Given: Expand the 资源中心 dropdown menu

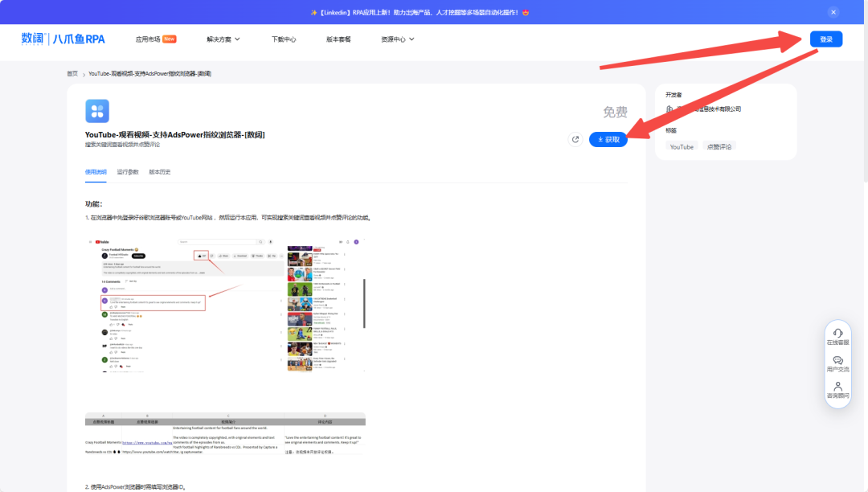Looking at the screenshot, I should (x=398, y=39).
